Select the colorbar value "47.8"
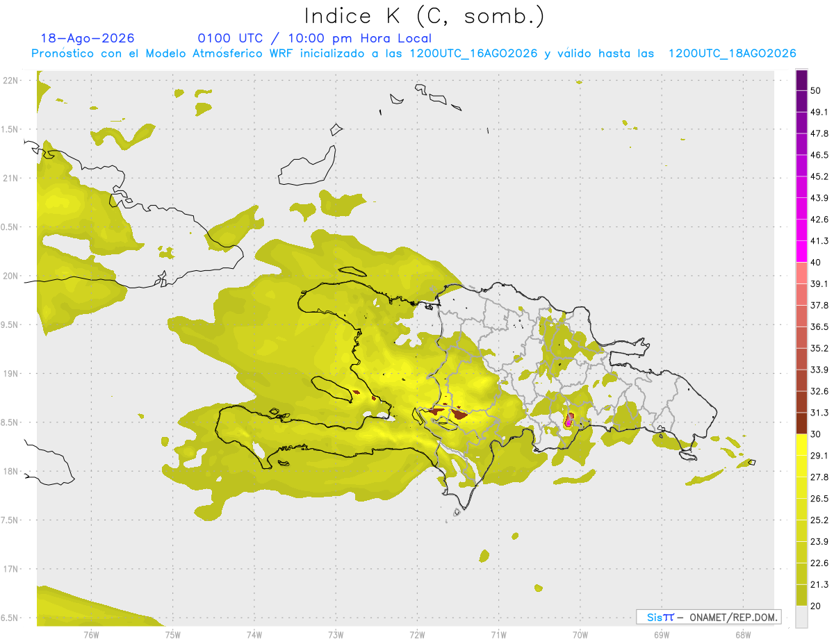This screenshot has height=644, width=834. 819,133
